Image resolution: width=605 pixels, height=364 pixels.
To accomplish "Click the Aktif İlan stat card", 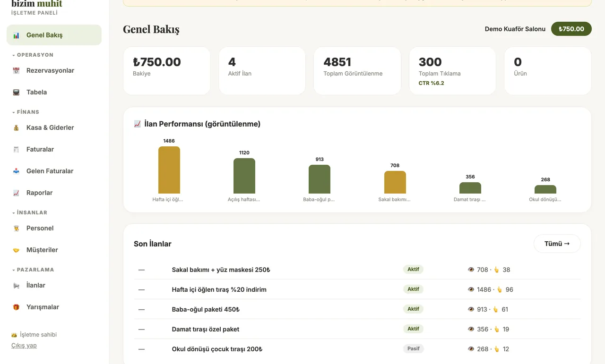I will (262, 71).
